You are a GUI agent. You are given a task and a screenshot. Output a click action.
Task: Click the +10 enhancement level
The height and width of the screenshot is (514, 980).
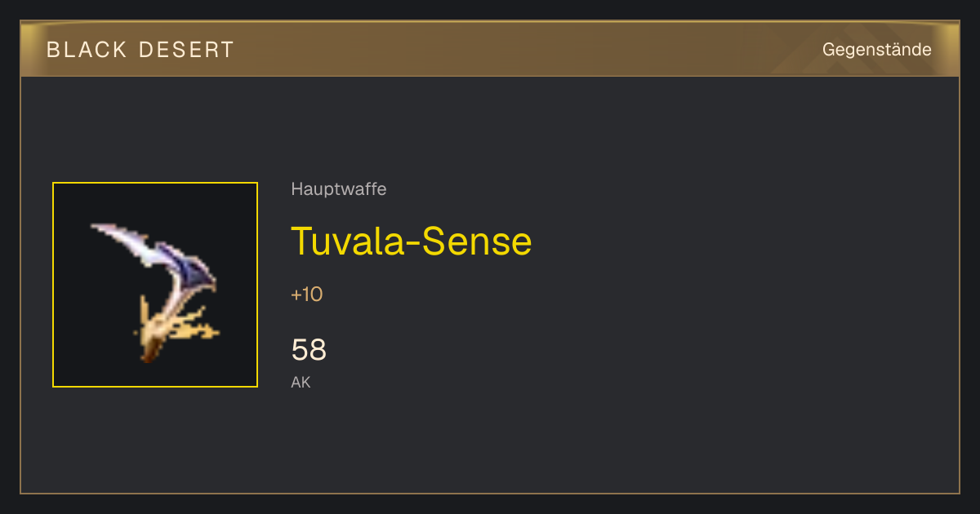click(x=307, y=295)
